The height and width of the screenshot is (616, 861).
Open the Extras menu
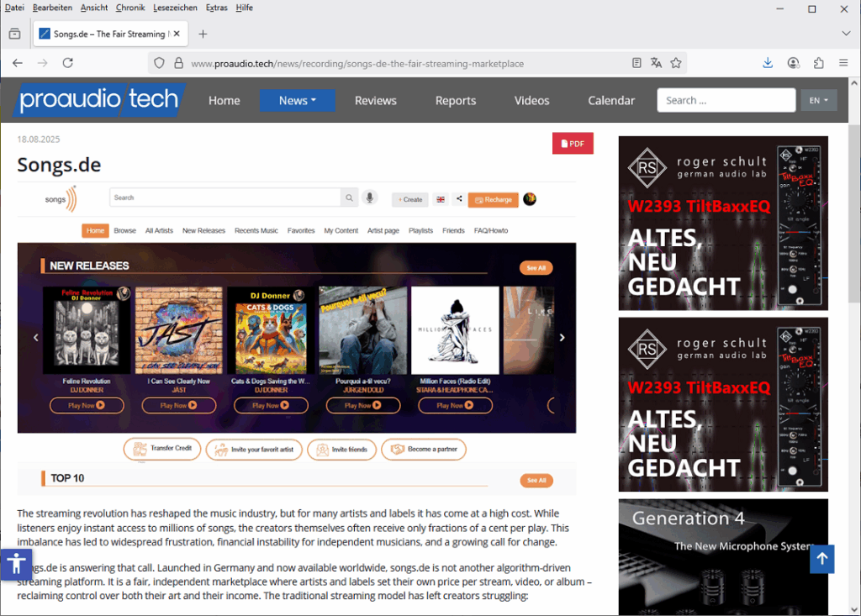[216, 8]
